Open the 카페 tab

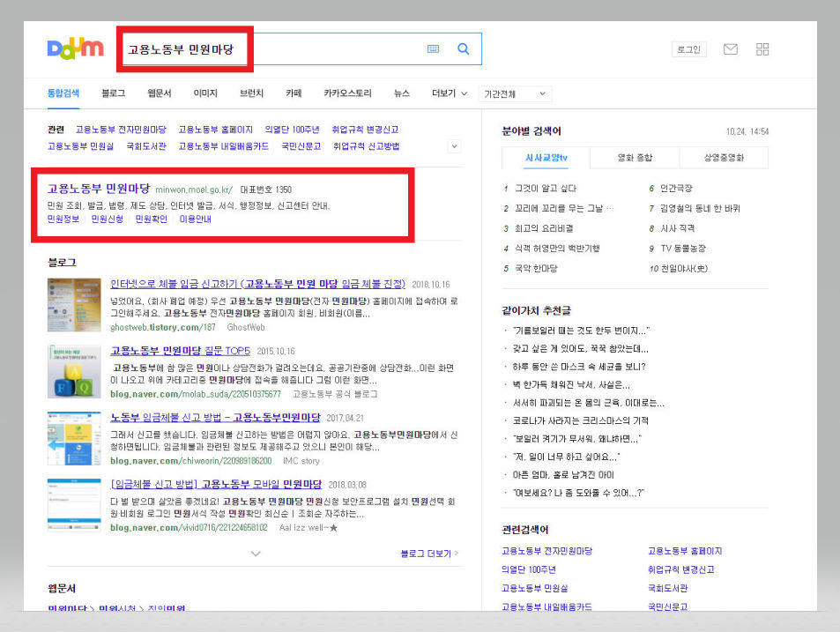(294, 93)
